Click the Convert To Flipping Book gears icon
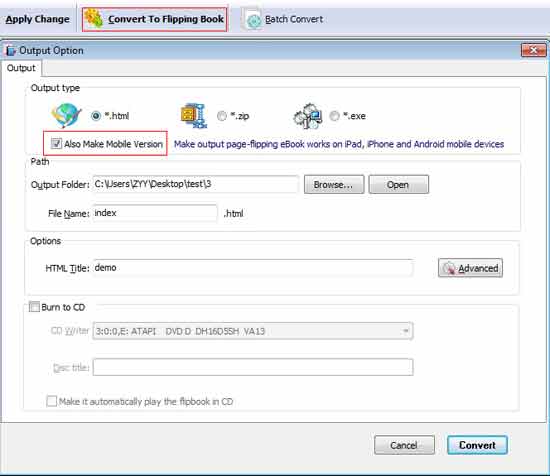 pyautogui.click(x=94, y=19)
